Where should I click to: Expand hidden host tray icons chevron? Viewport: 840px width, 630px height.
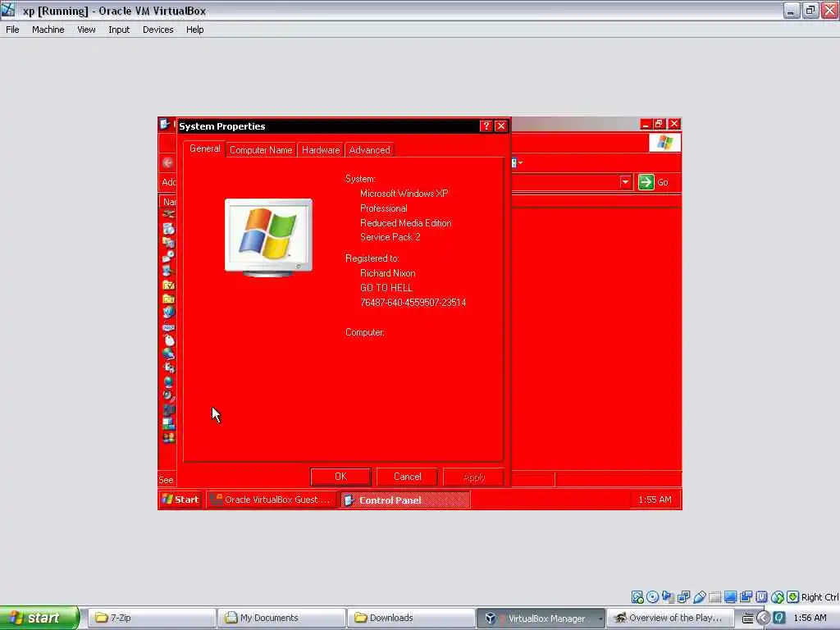[x=764, y=619]
